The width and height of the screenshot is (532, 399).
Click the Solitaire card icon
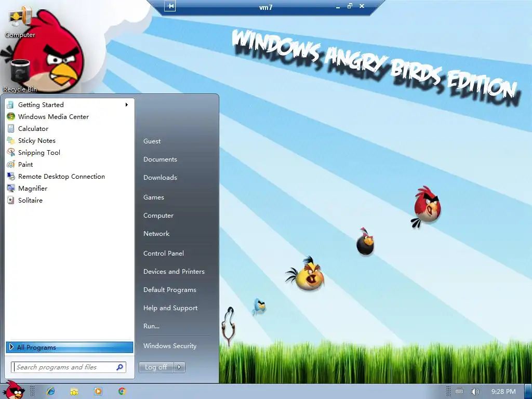[11, 200]
